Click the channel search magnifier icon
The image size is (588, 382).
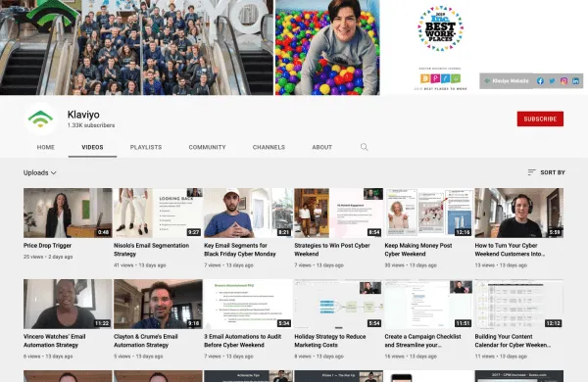pos(364,147)
